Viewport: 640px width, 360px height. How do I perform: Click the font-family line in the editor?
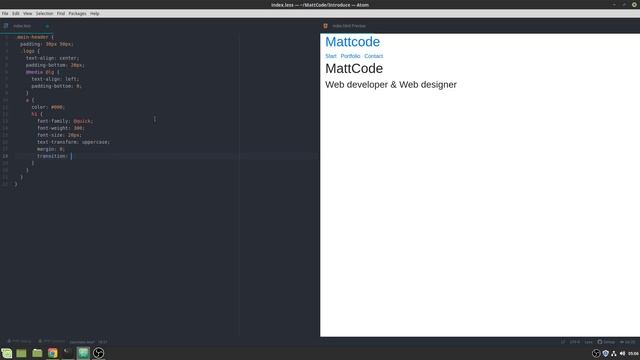point(65,121)
